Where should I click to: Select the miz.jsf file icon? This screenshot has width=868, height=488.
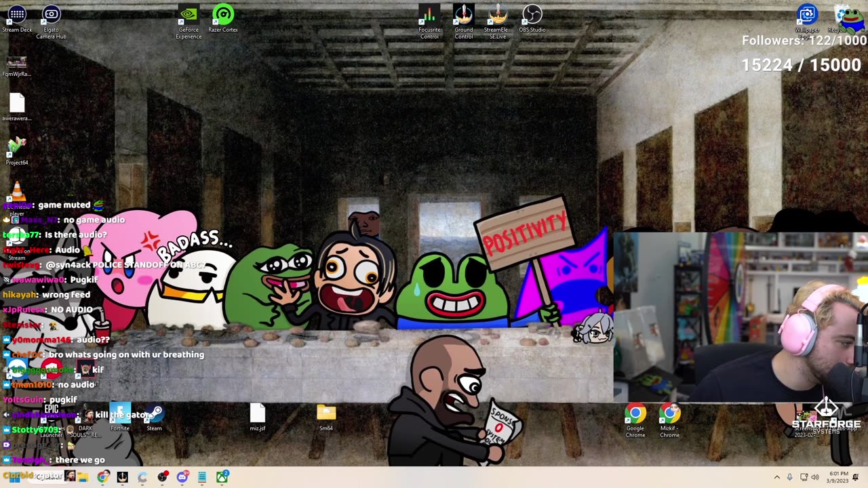point(258,418)
